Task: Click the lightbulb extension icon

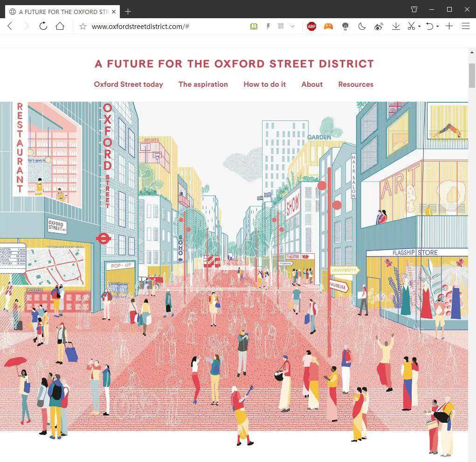Action: pos(345,27)
